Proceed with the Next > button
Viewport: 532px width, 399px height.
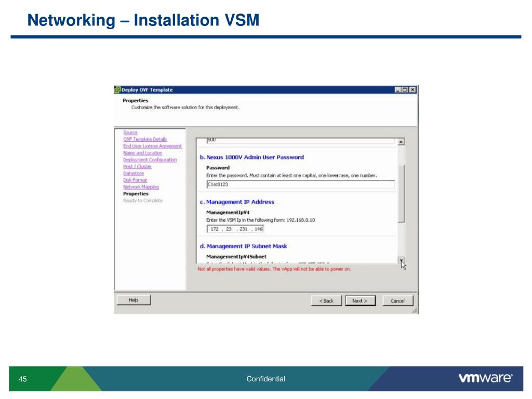361,301
